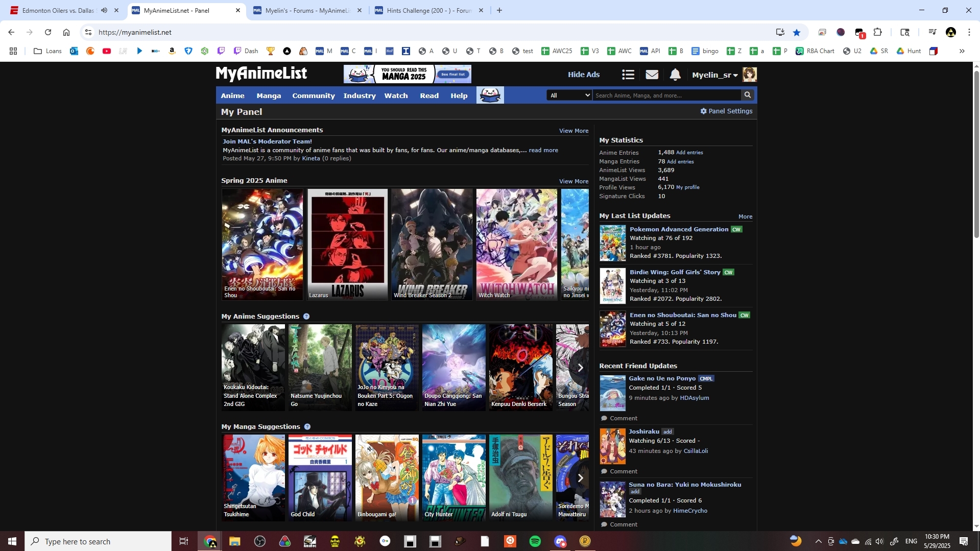Click the MAL mascot icon in navigation bar

click(490, 95)
